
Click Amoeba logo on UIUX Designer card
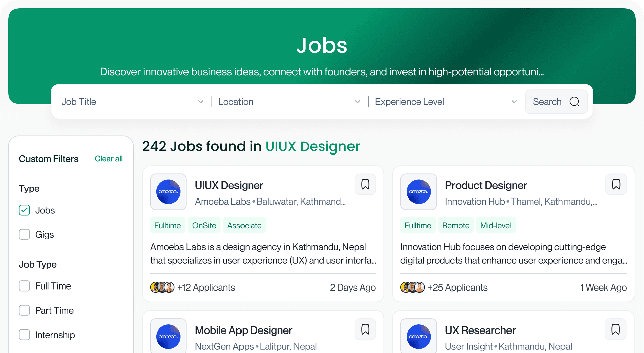pos(168,192)
